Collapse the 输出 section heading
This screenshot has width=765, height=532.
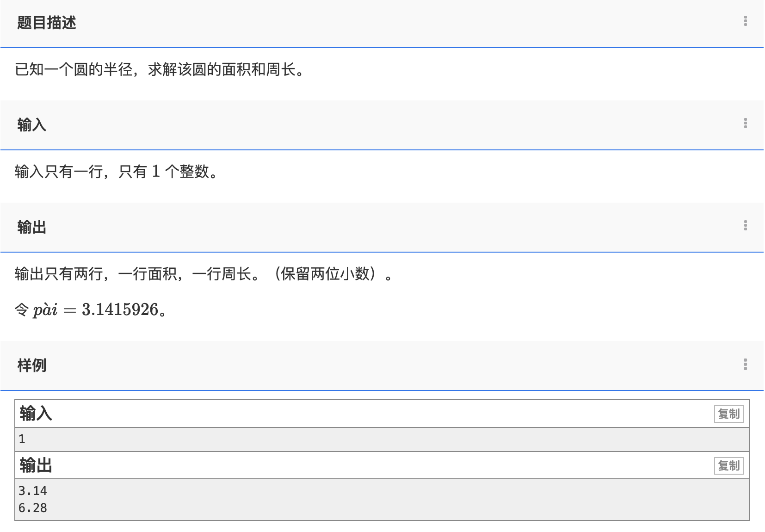31,227
